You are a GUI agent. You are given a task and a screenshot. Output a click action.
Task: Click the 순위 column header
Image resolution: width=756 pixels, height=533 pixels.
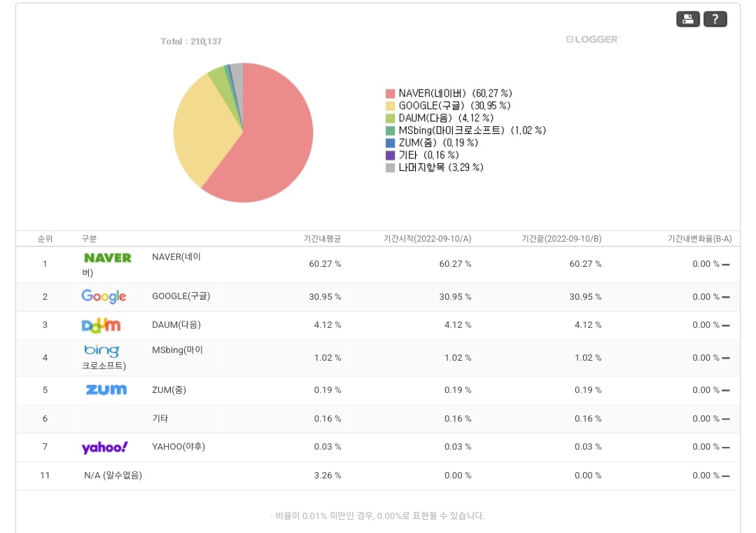[x=45, y=239]
